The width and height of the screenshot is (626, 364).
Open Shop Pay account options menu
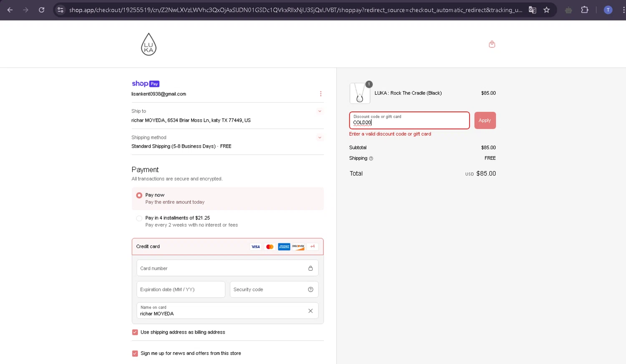pyautogui.click(x=321, y=94)
